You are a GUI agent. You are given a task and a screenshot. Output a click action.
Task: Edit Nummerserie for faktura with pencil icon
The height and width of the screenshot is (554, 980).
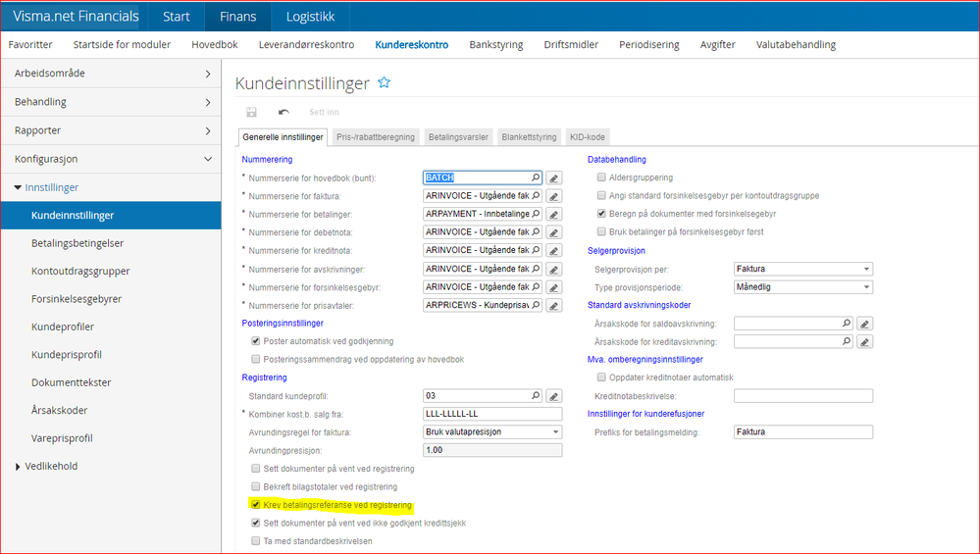pyautogui.click(x=553, y=196)
